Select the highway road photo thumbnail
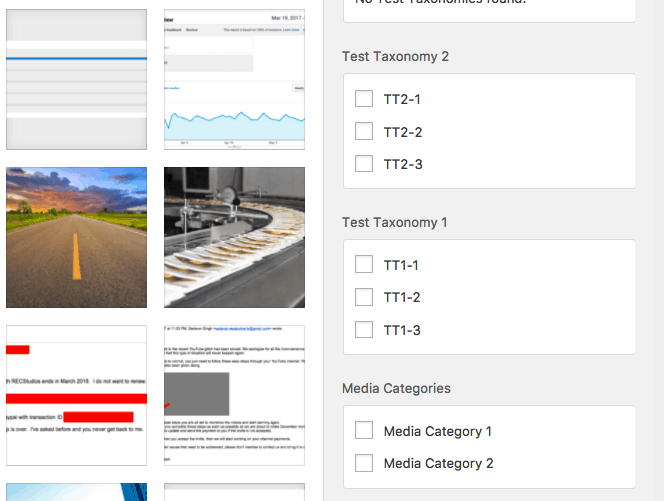The height and width of the screenshot is (501, 664). click(x=77, y=237)
